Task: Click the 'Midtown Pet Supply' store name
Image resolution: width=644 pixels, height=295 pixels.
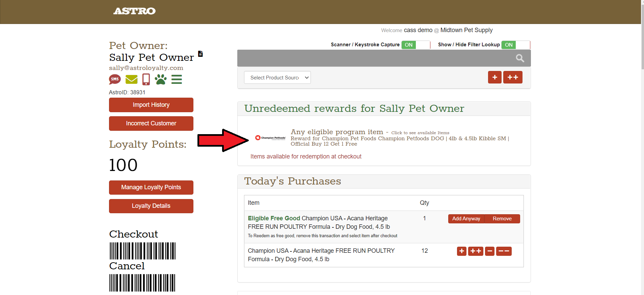Action: point(466,30)
